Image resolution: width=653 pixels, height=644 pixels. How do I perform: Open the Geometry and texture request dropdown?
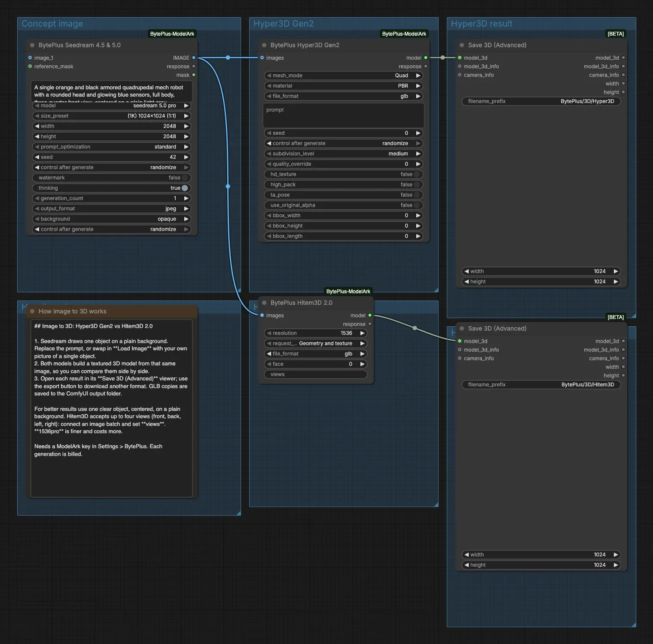click(x=316, y=343)
